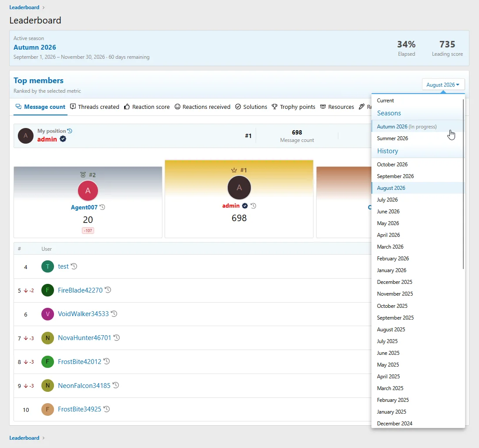Click verified badge next to admin in My position
This screenshot has width=479, height=448.
(x=63, y=139)
